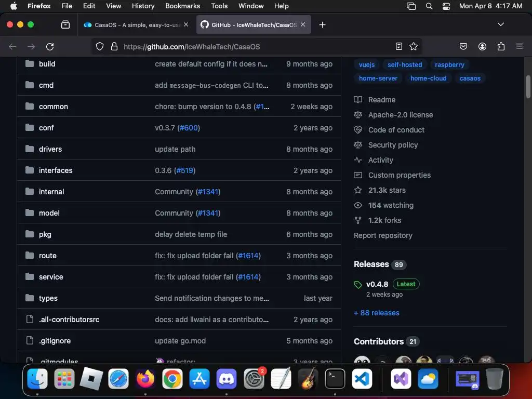Select the casaos topic tag

pos(470,78)
